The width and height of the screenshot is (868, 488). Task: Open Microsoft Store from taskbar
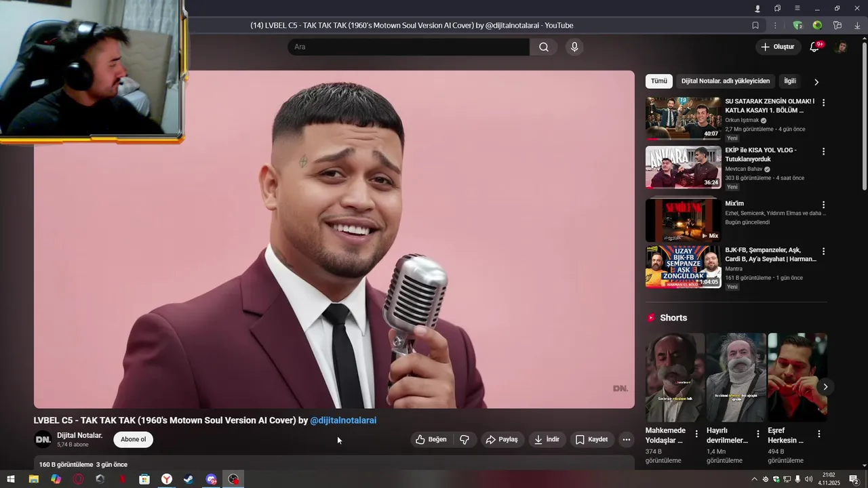(144, 479)
